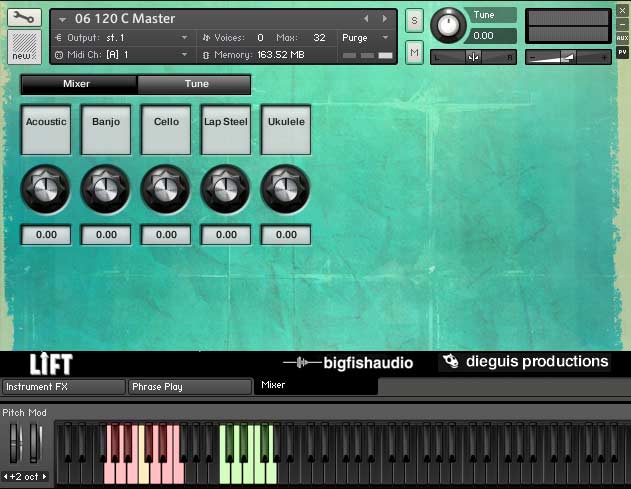Click the modulation wheel
The height and width of the screenshot is (489, 631).
(x=35, y=443)
